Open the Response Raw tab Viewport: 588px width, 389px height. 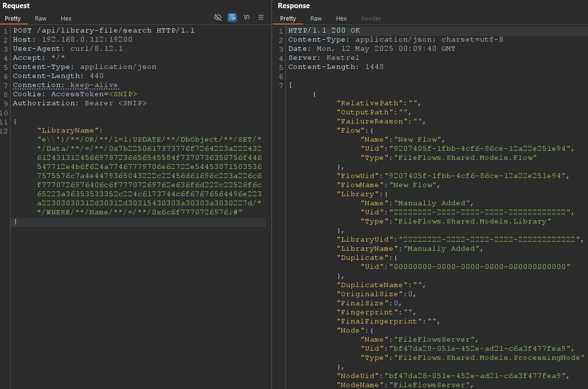[x=316, y=18]
